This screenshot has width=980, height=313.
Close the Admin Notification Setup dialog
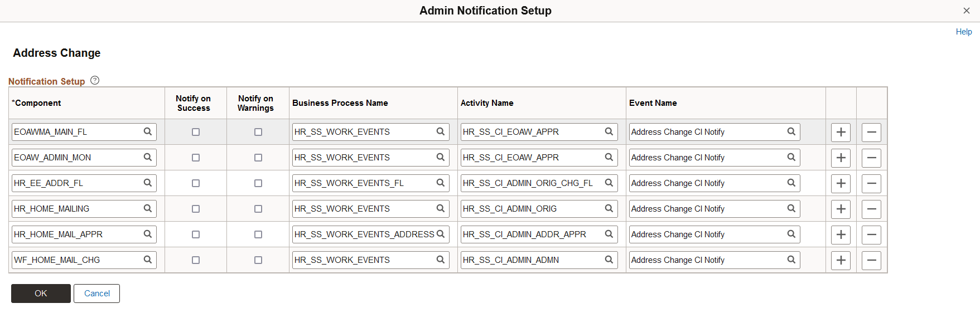pos(967,11)
